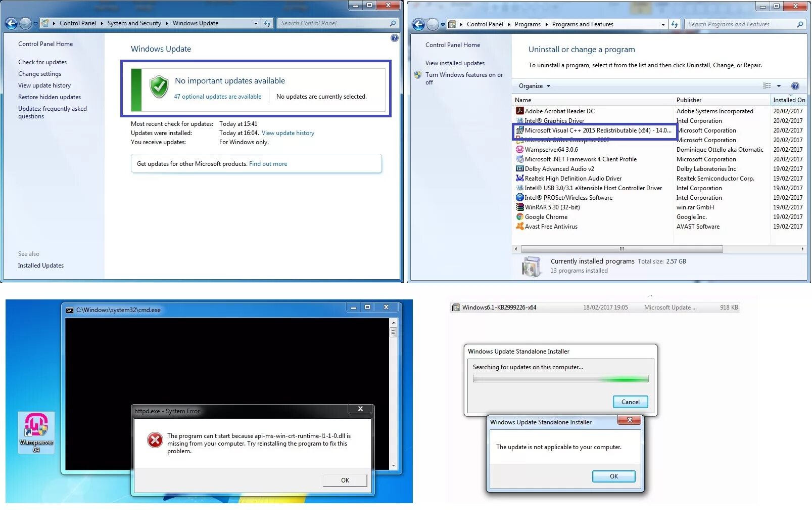Click the Search Programs and Features field

click(x=745, y=24)
